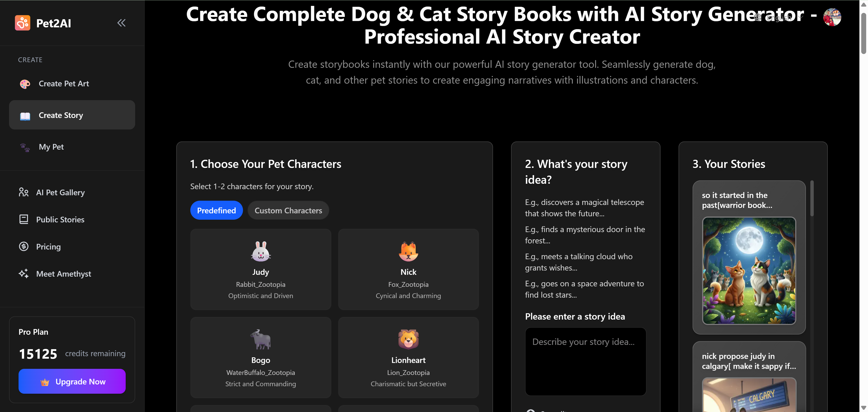Click the Pricing link in the sidebar
Image resolution: width=868 pixels, height=412 pixels.
(x=48, y=246)
